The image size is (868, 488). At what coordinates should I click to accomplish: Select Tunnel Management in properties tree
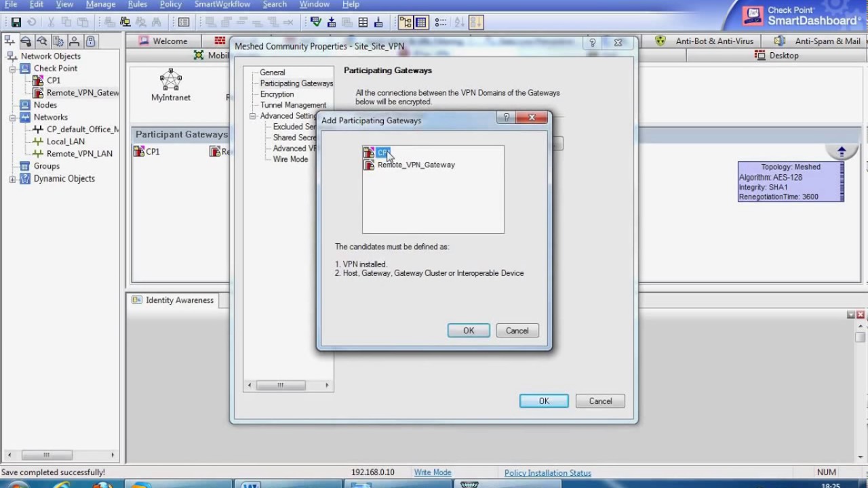click(x=293, y=105)
